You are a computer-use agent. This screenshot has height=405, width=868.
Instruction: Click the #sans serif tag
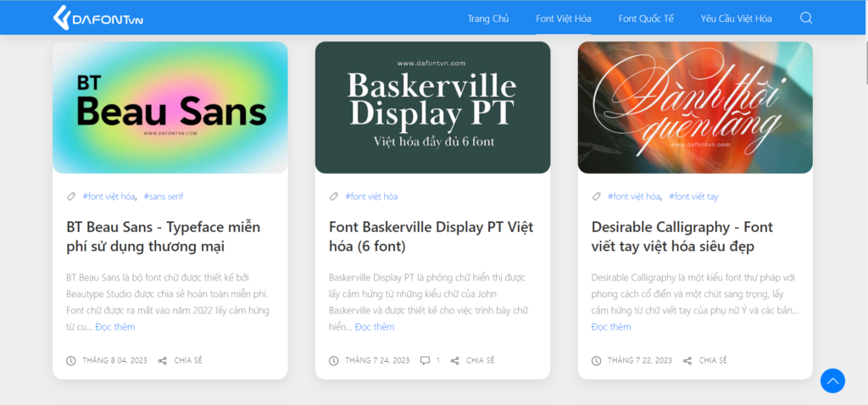pyautogui.click(x=164, y=197)
